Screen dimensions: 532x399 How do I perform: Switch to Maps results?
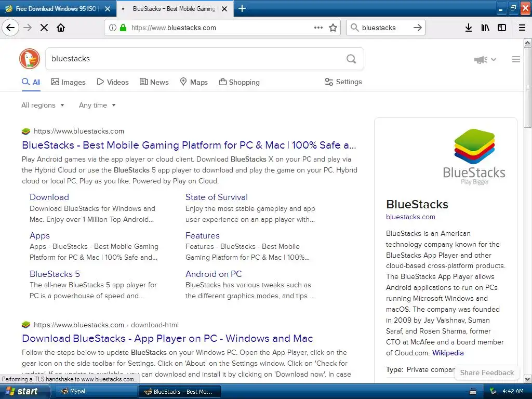[x=194, y=82]
